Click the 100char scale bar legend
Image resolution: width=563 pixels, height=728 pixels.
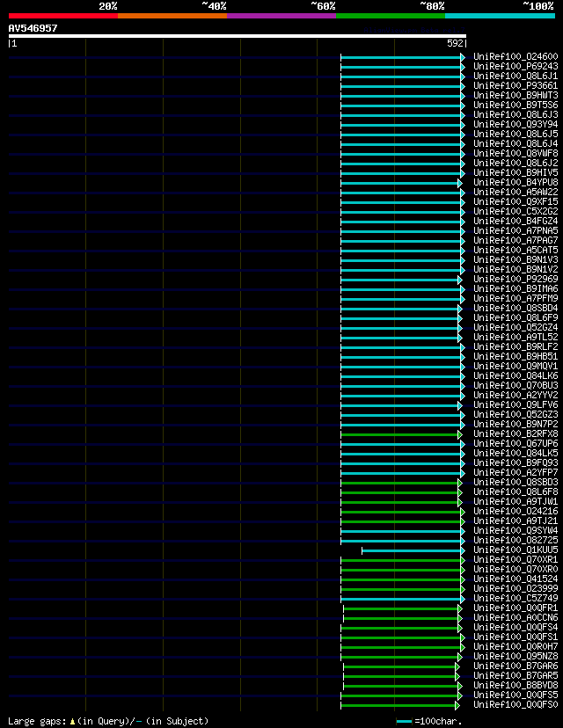click(x=429, y=722)
